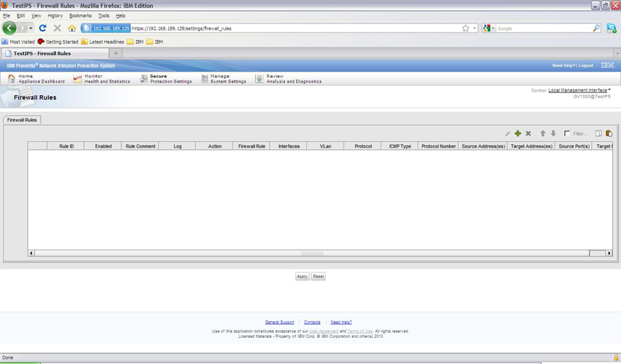Open the Edit menu

(21, 15)
